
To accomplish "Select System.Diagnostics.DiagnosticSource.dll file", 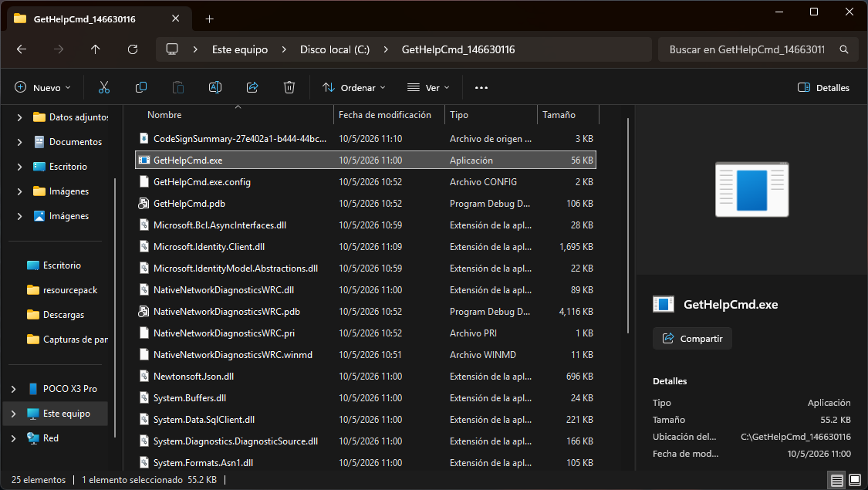I will click(x=366, y=441).
